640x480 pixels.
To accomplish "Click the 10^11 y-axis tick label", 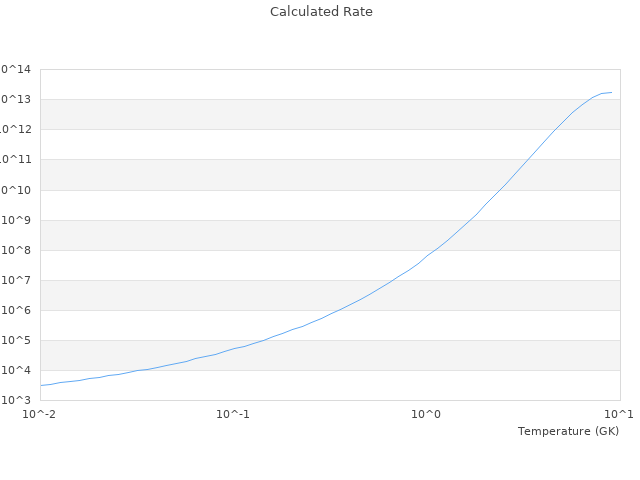I will 16,159.
